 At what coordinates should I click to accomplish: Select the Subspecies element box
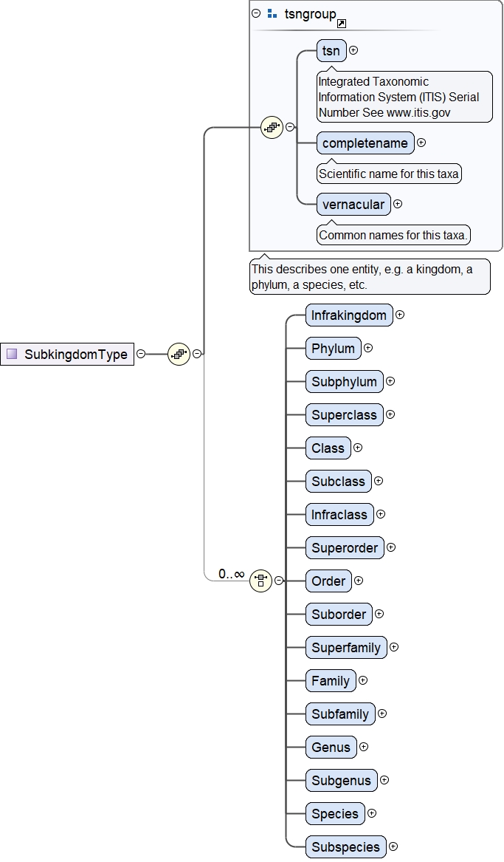(x=346, y=846)
